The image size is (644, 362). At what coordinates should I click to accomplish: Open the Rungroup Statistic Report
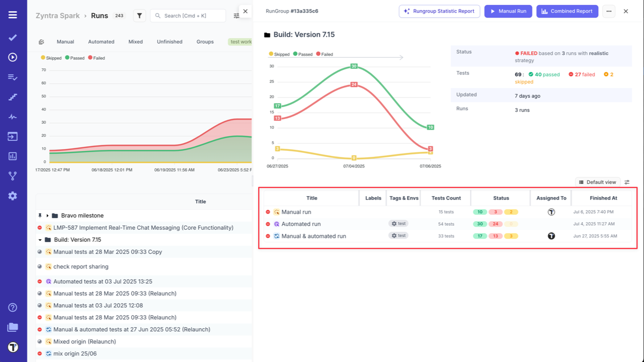pos(439,11)
